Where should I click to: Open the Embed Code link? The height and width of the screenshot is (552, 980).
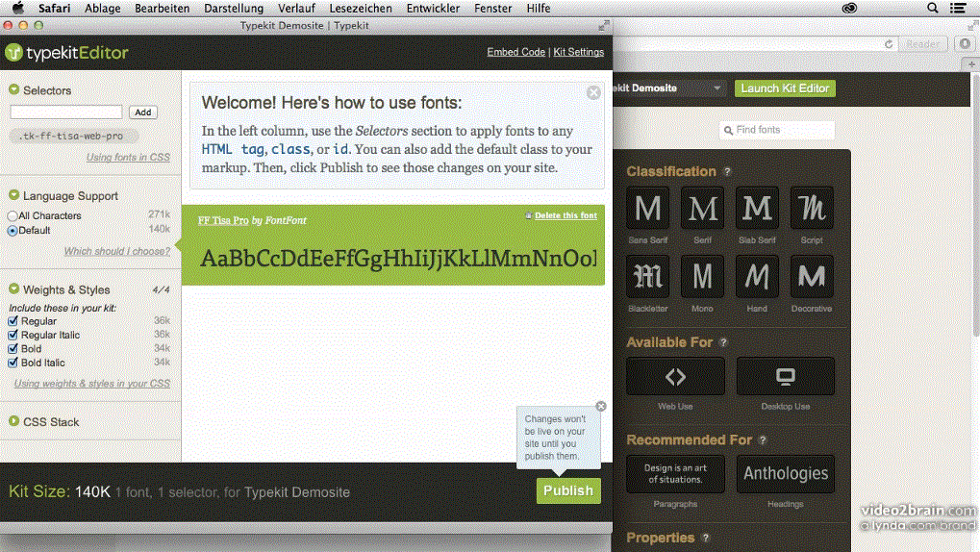pos(515,52)
